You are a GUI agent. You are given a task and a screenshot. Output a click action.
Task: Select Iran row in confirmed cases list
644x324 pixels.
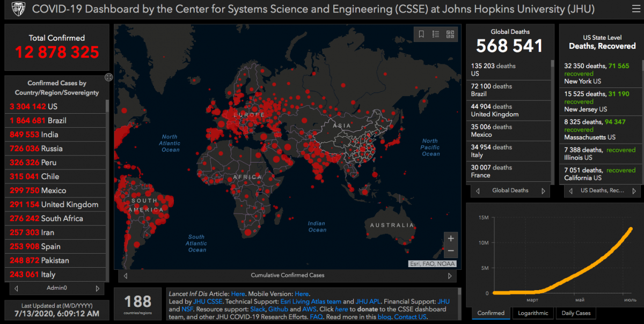click(56, 232)
